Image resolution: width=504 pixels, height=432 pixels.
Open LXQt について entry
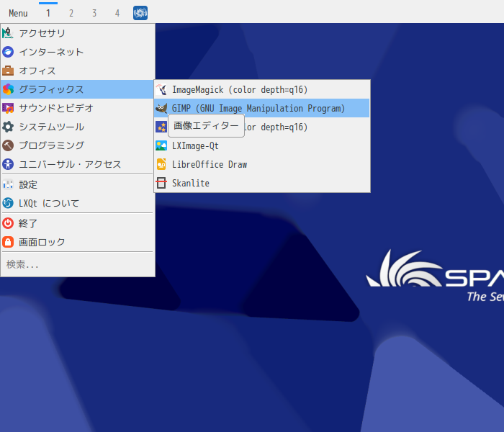tap(77, 203)
